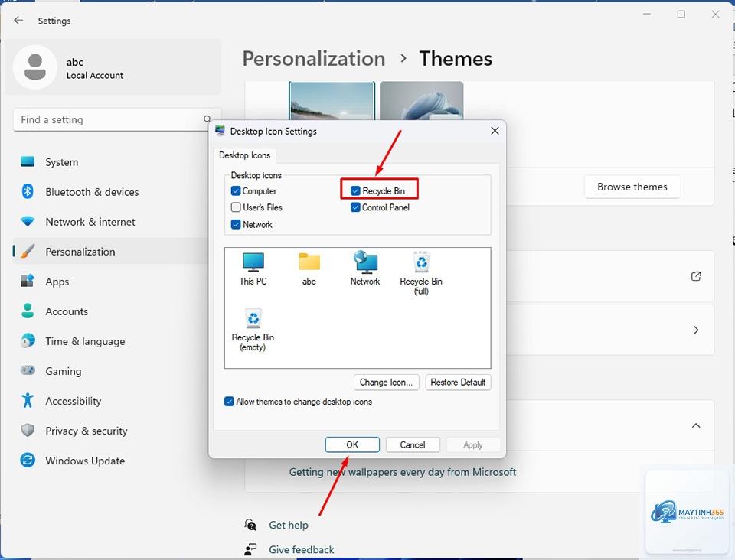Click the Apply button
This screenshot has height=560, width=735.
point(473,444)
